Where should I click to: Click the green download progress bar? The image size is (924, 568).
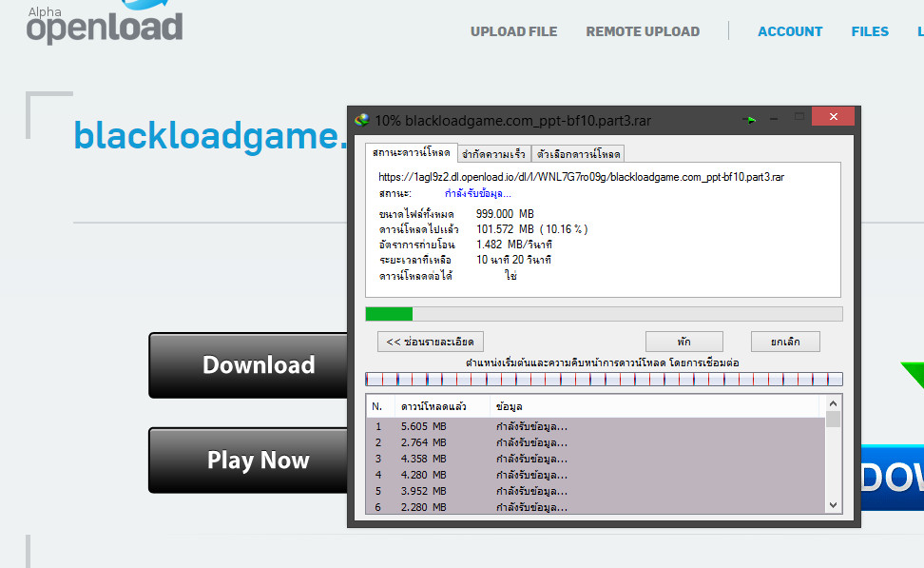pyautogui.click(x=604, y=314)
